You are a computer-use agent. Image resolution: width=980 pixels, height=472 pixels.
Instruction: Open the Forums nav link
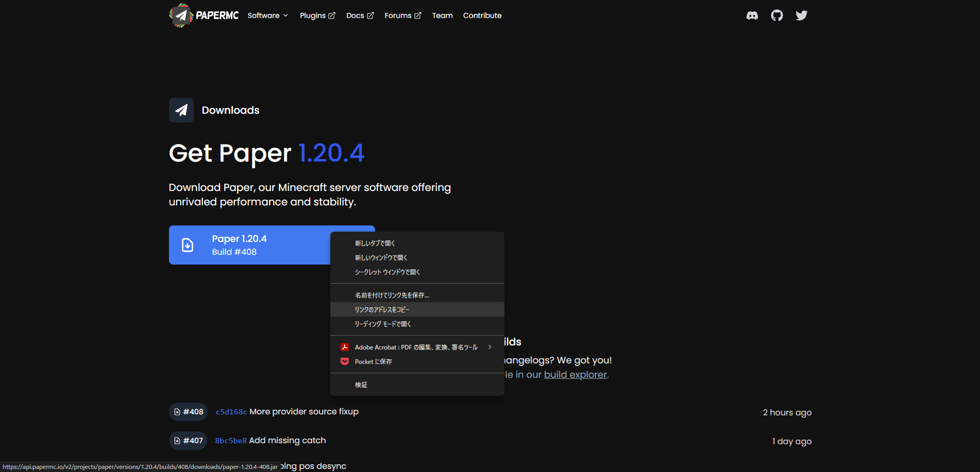pos(403,15)
